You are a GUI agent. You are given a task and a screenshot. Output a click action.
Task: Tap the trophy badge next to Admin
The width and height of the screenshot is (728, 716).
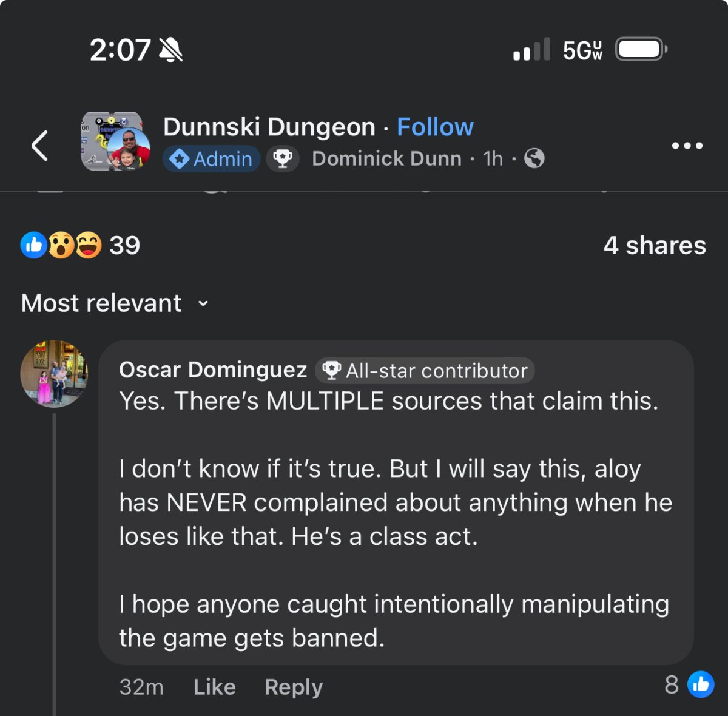click(x=283, y=159)
